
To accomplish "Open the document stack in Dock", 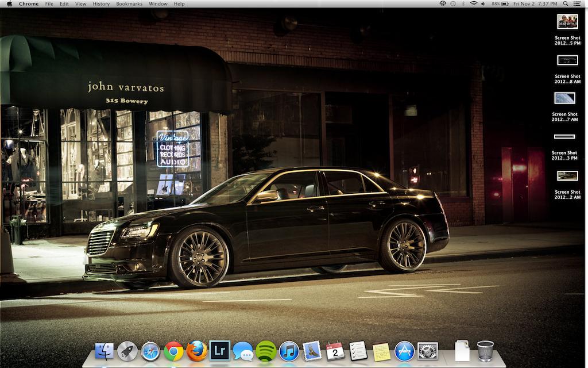I will tap(462, 351).
